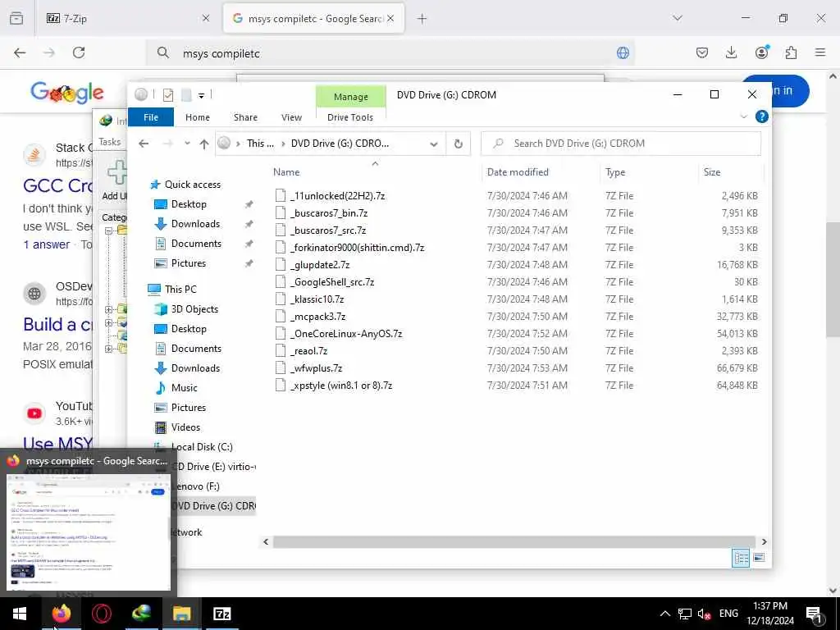840x630 pixels.
Task: Select file _11unlocked(22H2).7z
Action: tap(337, 196)
